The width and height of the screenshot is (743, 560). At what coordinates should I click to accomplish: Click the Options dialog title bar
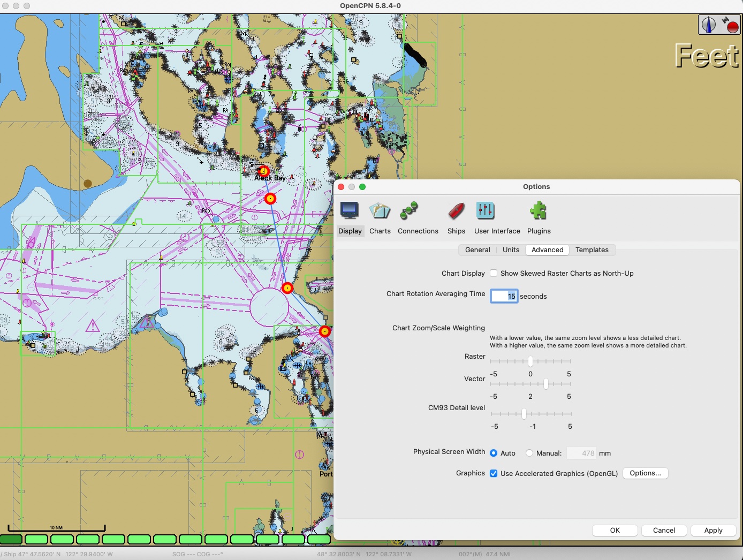pyautogui.click(x=536, y=187)
